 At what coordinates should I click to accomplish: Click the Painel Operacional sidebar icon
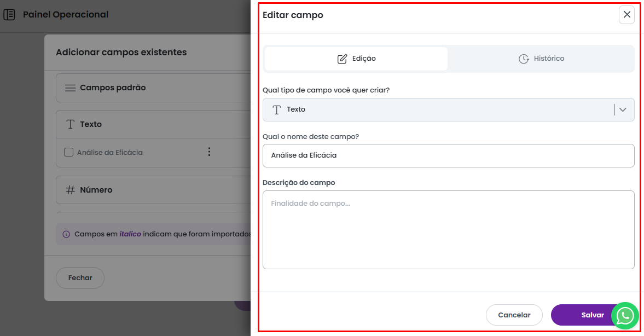[9, 15]
